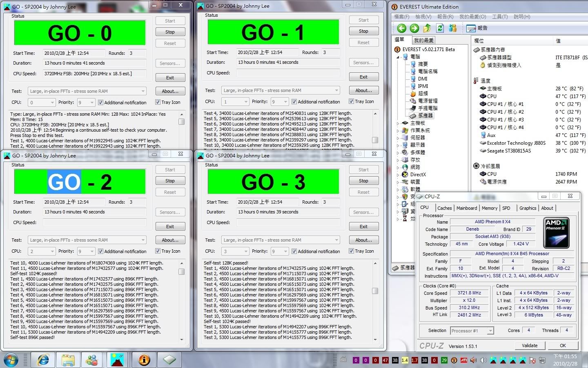Toggle Tray Icon in GO - 1 window

coord(361,101)
